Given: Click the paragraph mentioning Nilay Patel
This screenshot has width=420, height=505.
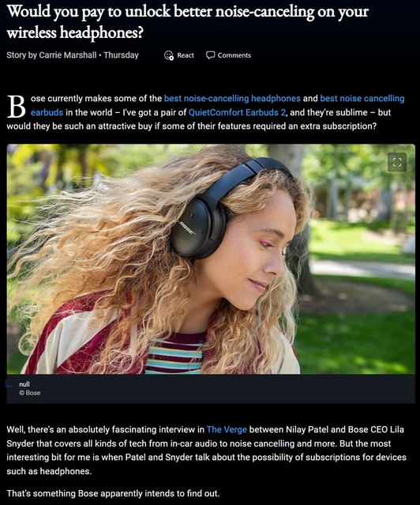Looking at the screenshot, I should tap(206, 450).
